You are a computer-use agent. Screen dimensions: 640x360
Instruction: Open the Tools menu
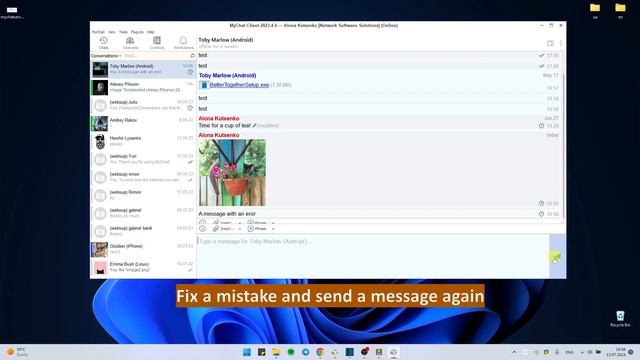(x=123, y=32)
